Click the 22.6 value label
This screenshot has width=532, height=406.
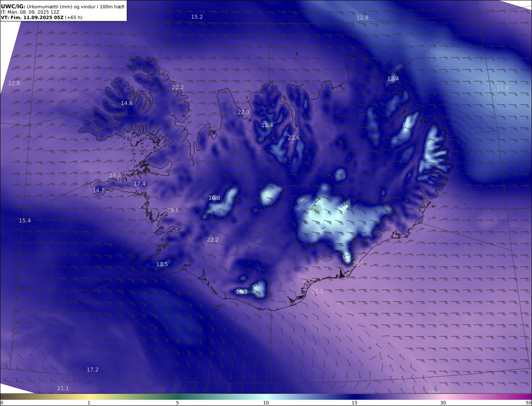pos(294,138)
